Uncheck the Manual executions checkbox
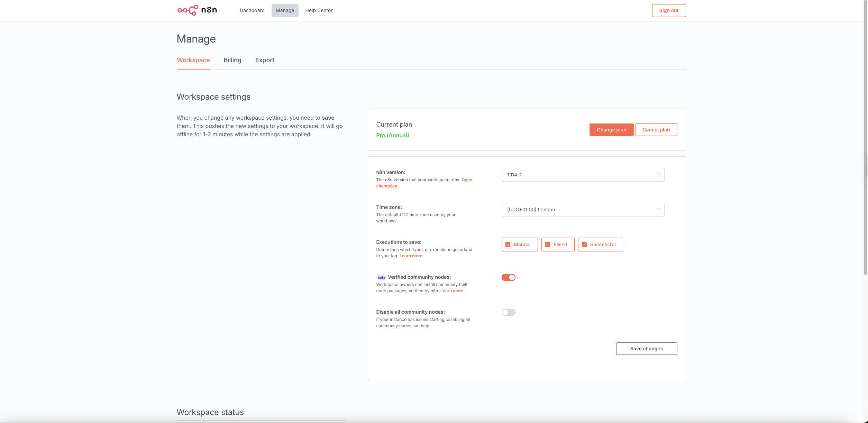Image resolution: width=868 pixels, height=423 pixels. (x=508, y=245)
